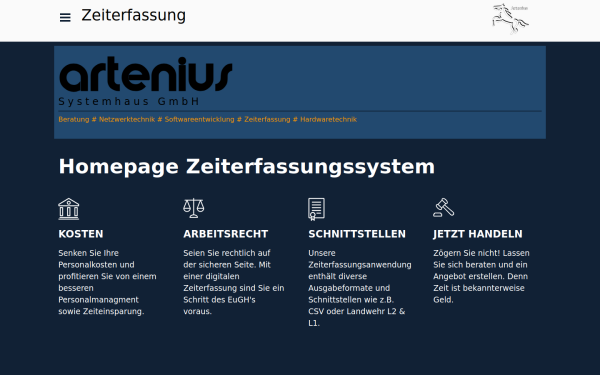The height and width of the screenshot is (375, 600).
Task: Select the Homepage Zeiterfassungssystem heading
Action: (x=246, y=166)
